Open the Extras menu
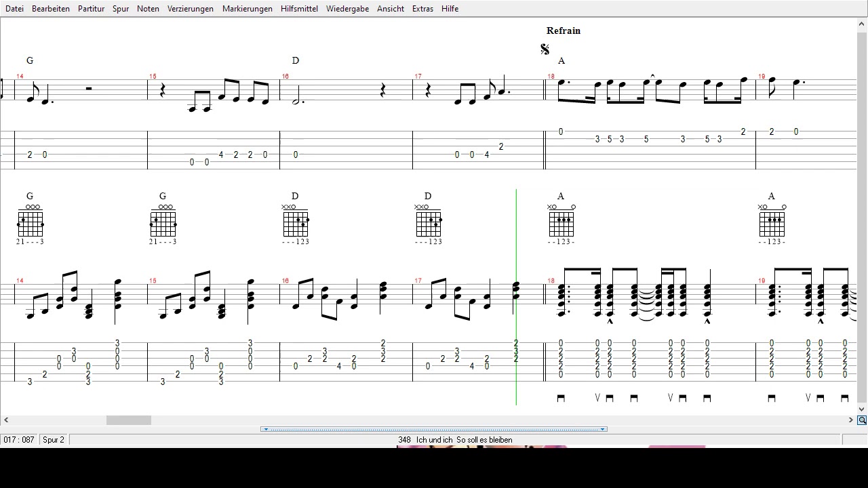868x488 pixels. (422, 9)
